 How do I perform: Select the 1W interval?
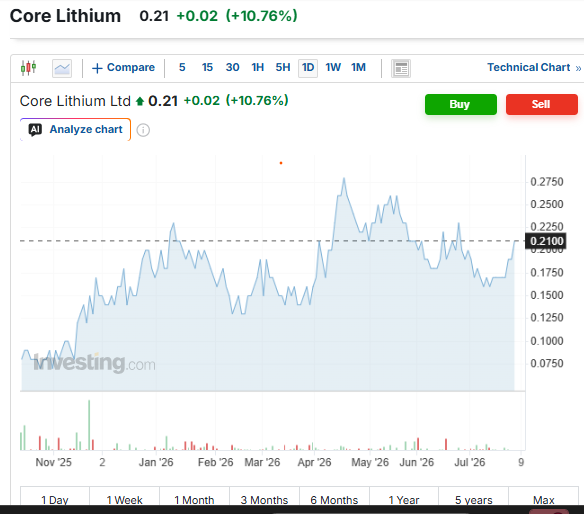coord(333,67)
